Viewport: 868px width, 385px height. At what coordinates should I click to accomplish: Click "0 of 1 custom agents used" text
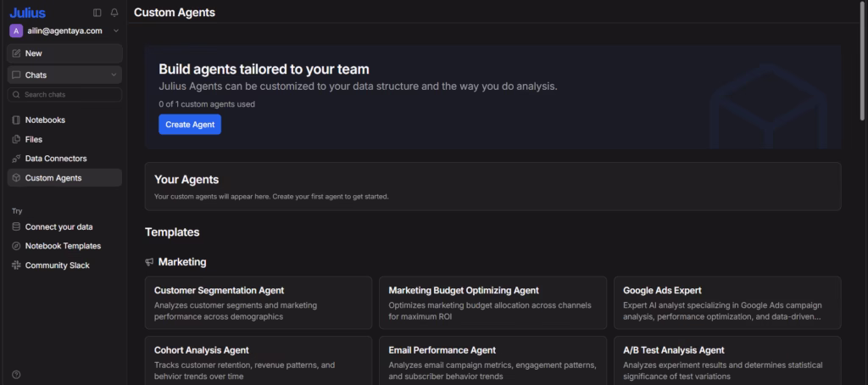207,104
